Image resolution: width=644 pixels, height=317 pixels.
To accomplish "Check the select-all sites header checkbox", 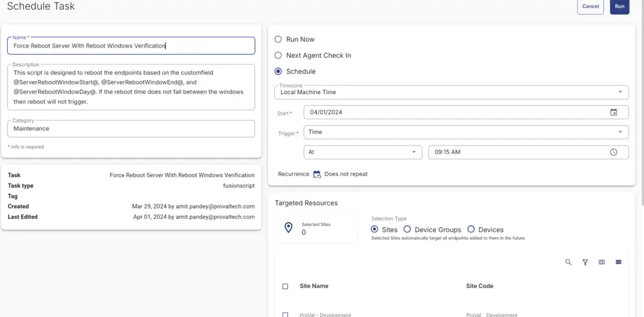I will click(x=285, y=286).
